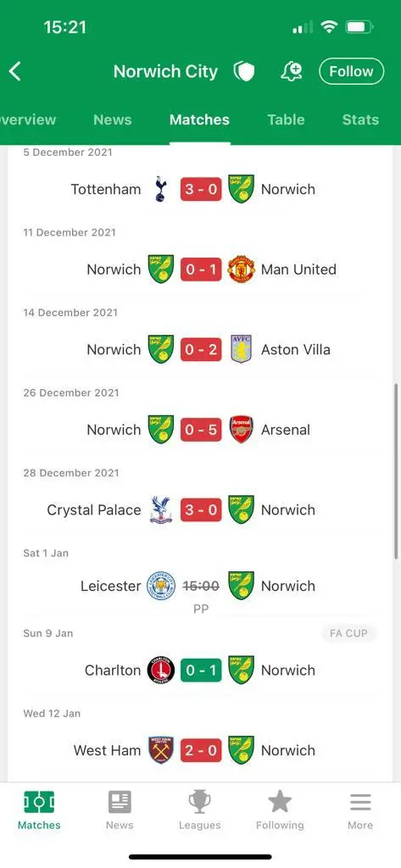Tap the Charlton crest icon
401x868 pixels.
[x=160, y=670]
